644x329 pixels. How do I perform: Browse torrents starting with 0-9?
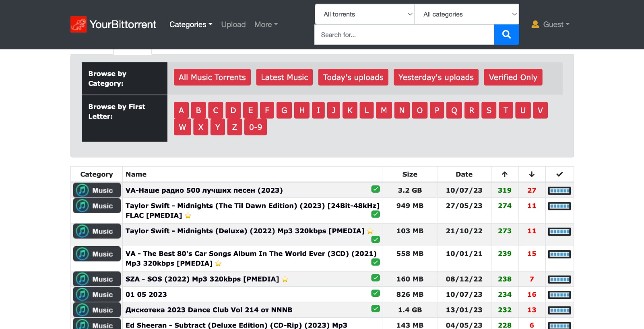pyautogui.click(x=256, y=127)
